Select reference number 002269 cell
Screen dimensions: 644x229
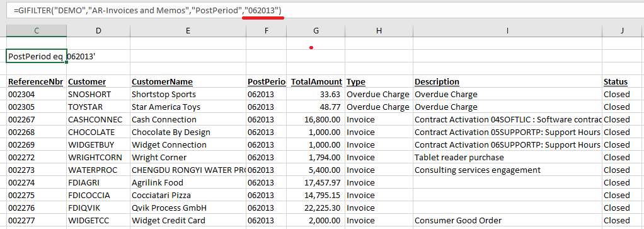click(37, 144)
